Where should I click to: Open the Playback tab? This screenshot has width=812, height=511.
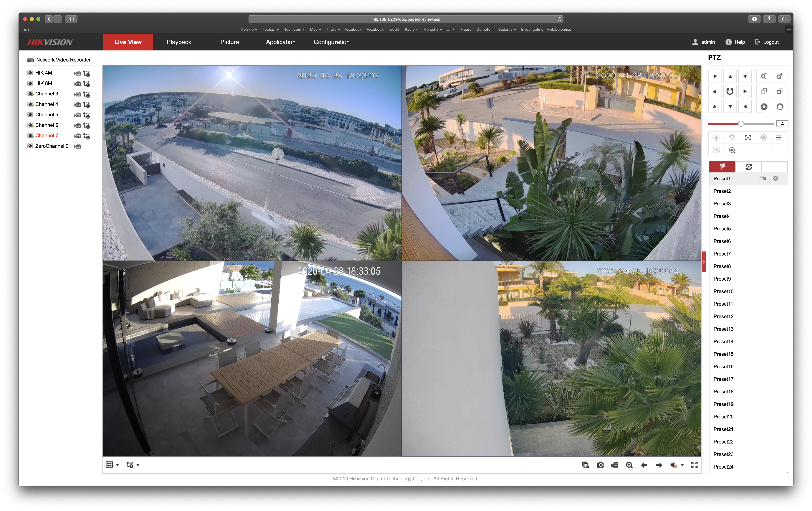[179, 42]
